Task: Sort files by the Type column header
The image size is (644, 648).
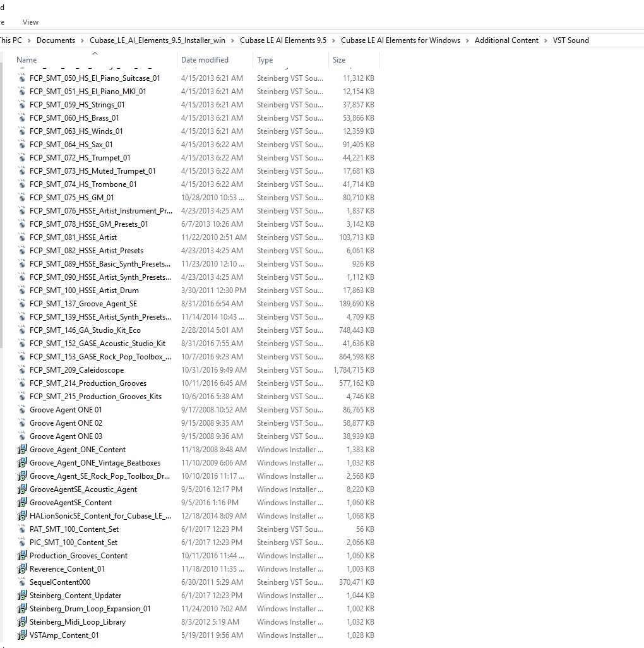Action: pyautogui.click(x=291, y=60)
